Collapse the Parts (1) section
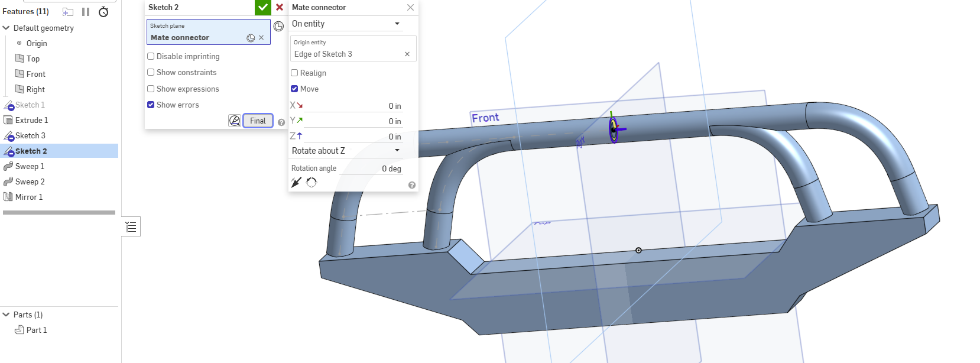 coord(7,315)
